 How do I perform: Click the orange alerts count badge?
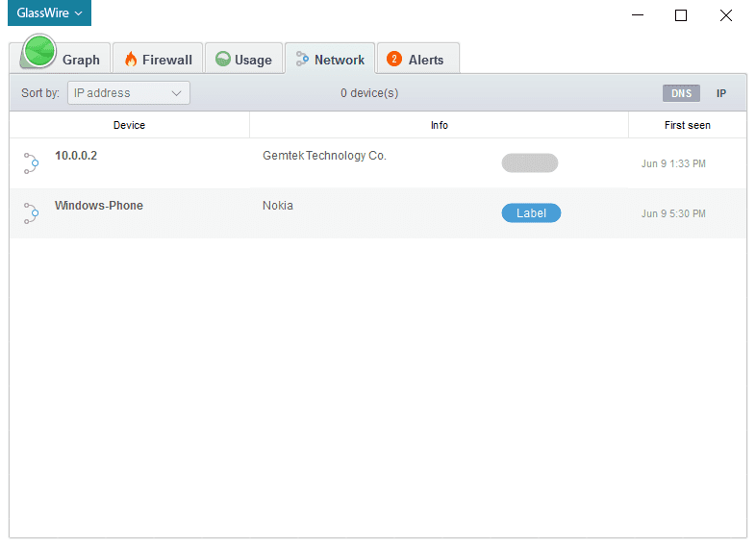(x=394, y=59)
